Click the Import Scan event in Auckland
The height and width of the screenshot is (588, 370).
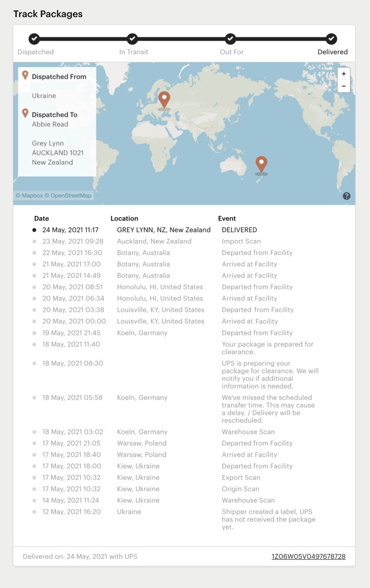point(241,241)
